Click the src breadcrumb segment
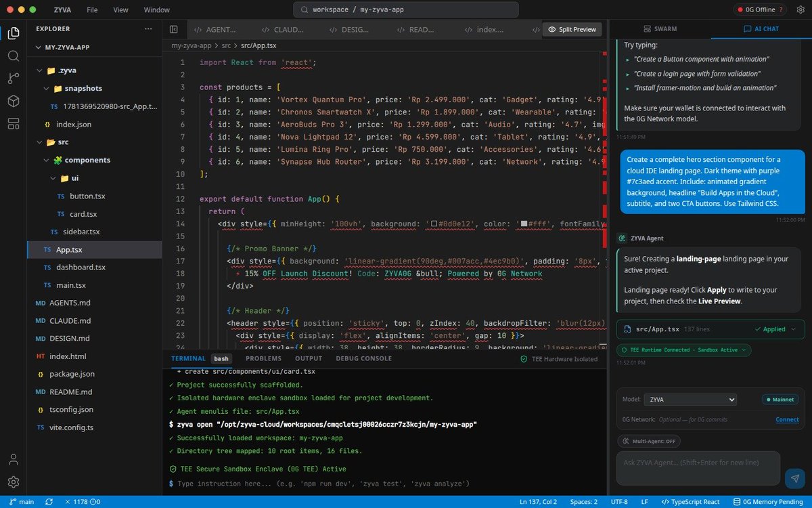The height and width of the screenshot is (508, 812). click(x=226, y=45)
